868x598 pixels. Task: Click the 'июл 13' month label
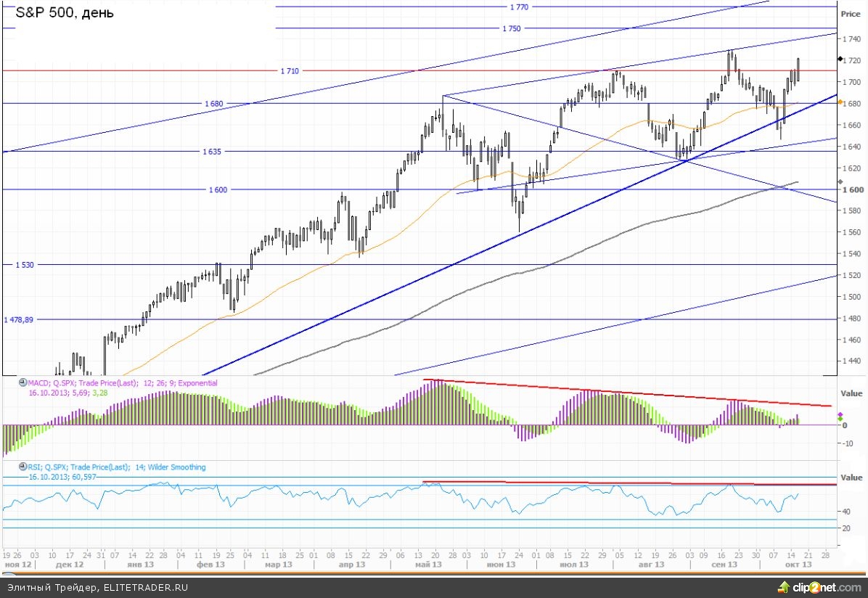pos(574,565)
